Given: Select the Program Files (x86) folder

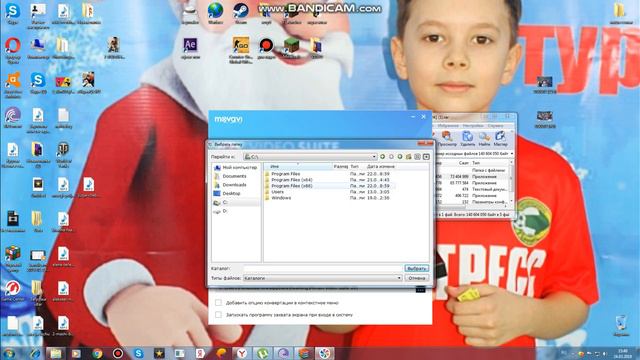Looking at the screenshot, I should coord(291,186).
